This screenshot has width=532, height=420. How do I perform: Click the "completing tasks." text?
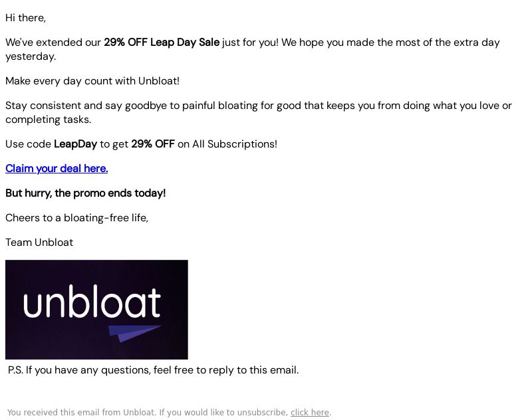48,120
